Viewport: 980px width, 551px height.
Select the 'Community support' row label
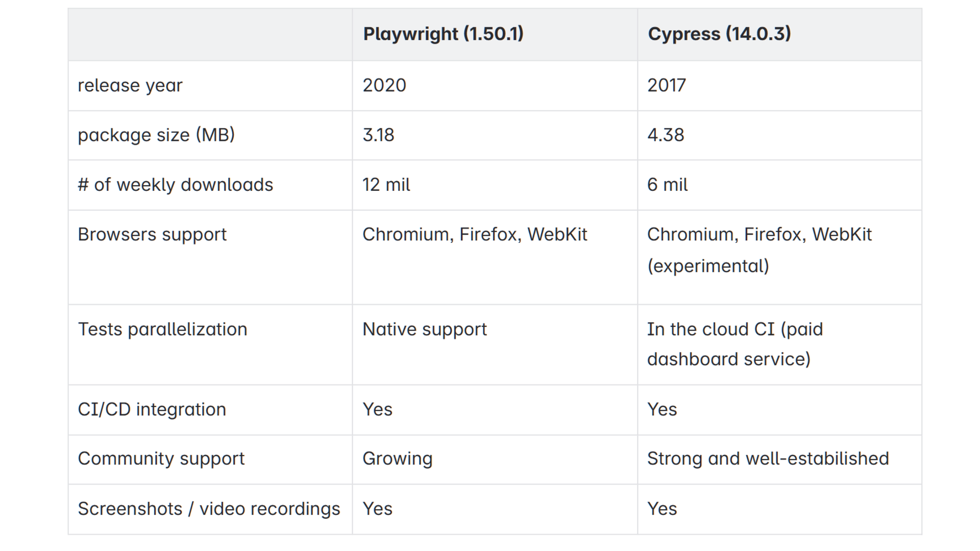pos(161,459)
